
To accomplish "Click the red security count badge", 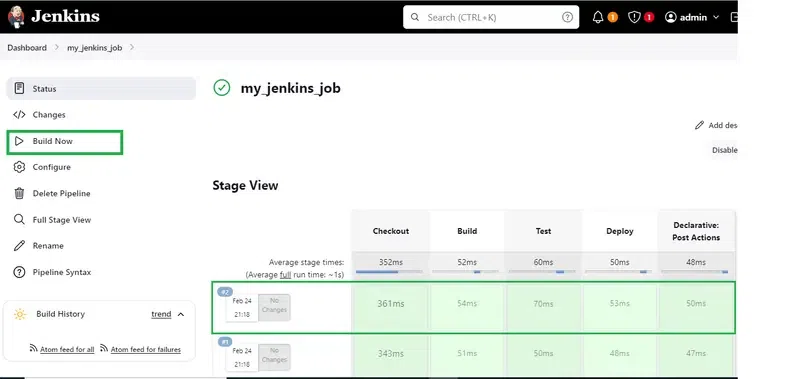I will point(649,17).
